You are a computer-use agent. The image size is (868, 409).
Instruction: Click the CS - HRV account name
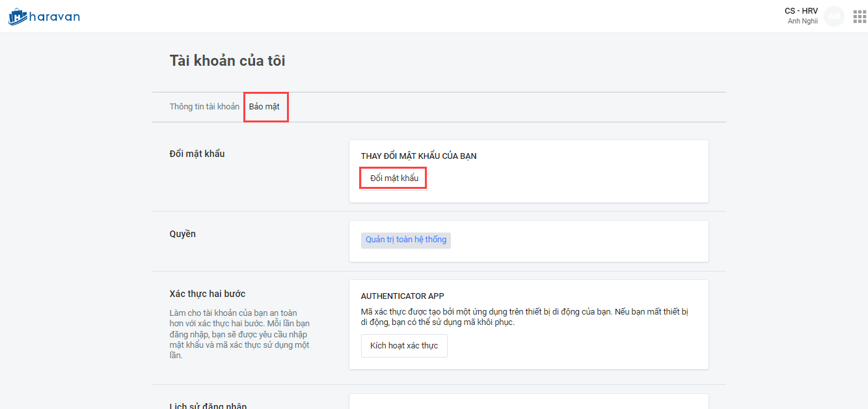(801, 11)
